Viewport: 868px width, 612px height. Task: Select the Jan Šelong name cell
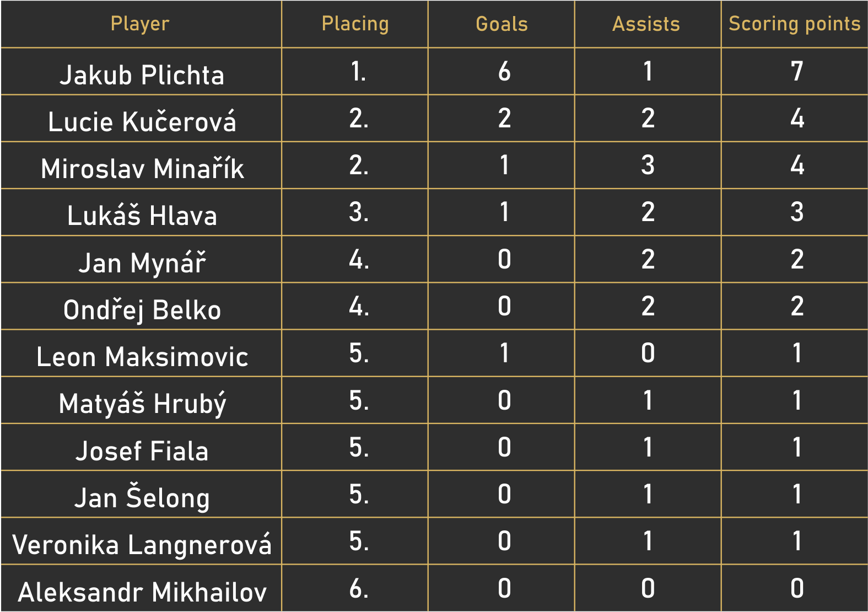(142, 498)
